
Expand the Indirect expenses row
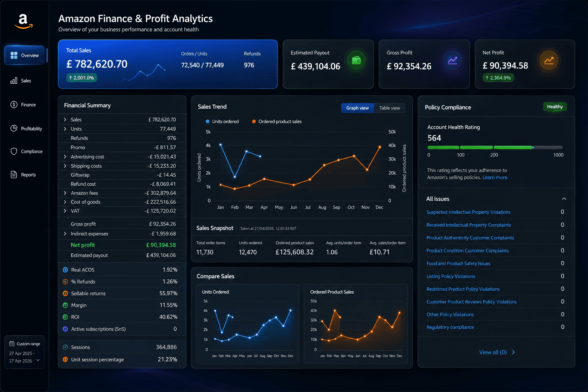(65, 234)
